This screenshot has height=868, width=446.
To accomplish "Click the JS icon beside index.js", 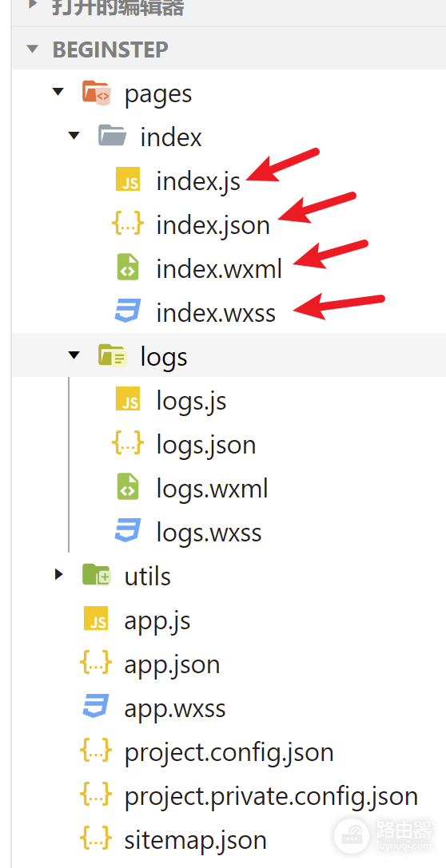I will click(x=128, y=180).
